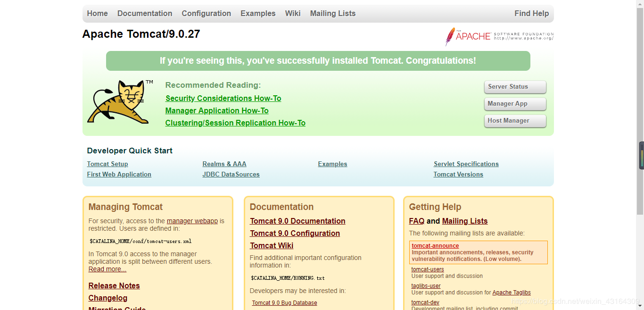Image resolution: width=644 pixels, height=310 pixels.
Task: Follow the Tomcat Setup link
Action: point(107,164)
